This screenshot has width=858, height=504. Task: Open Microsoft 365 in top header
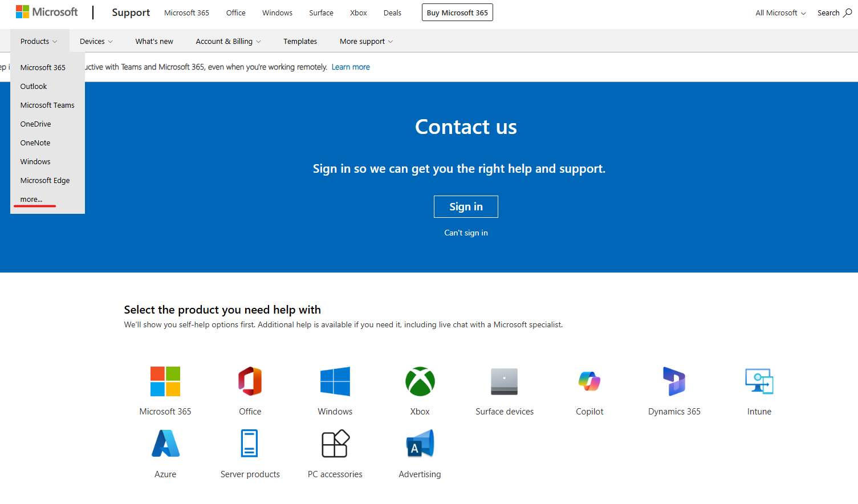(186, 13)
